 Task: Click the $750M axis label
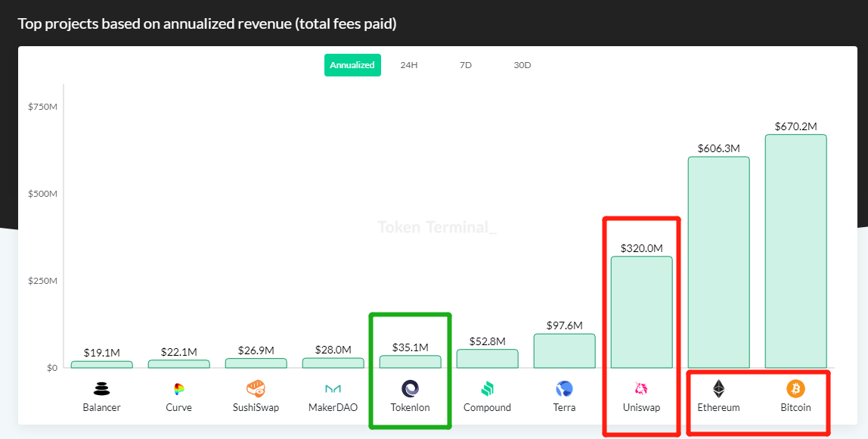point(42,107)
